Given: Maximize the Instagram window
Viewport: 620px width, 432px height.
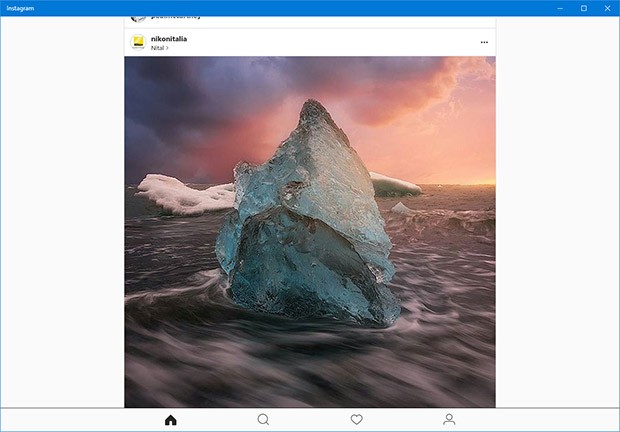Looking at the screenshot, I should coord(584,8).
